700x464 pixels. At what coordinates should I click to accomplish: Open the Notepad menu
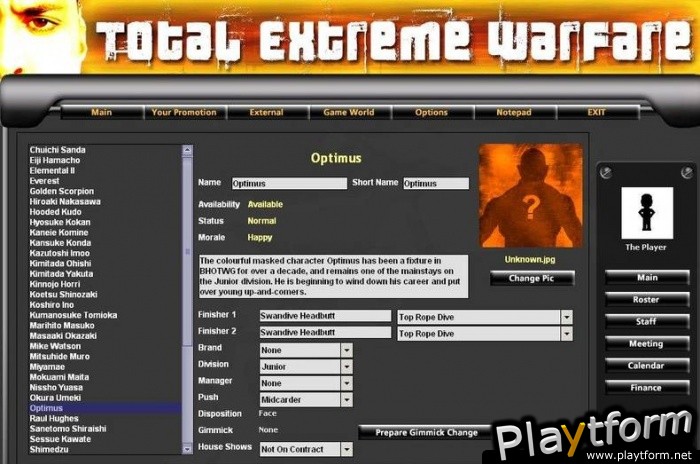[x=514, y=112]
